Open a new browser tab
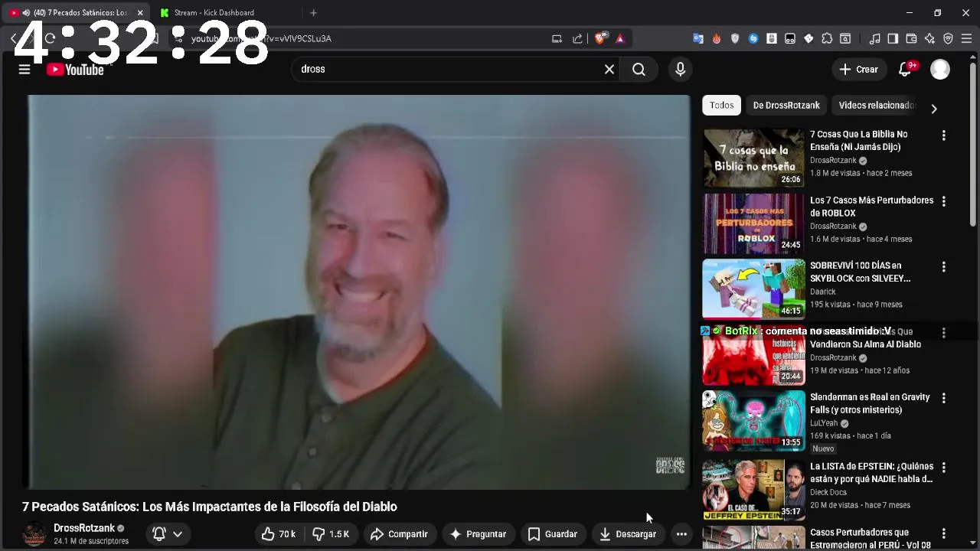 313,13
